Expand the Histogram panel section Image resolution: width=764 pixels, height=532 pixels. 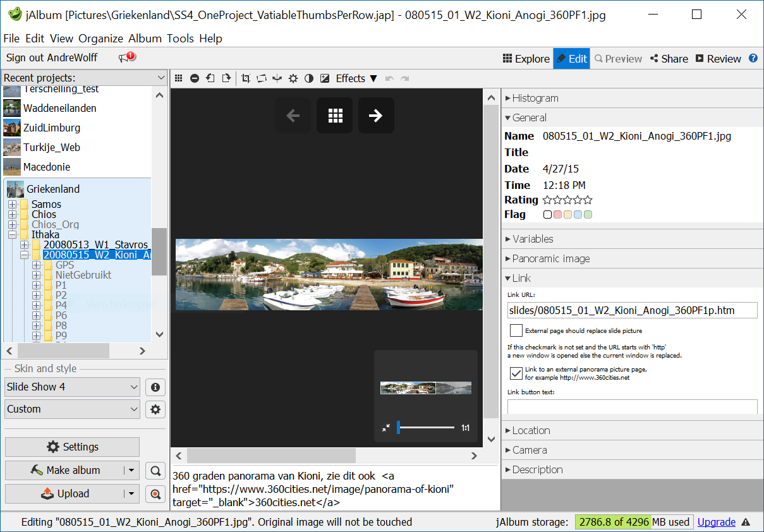click(535, 98)
